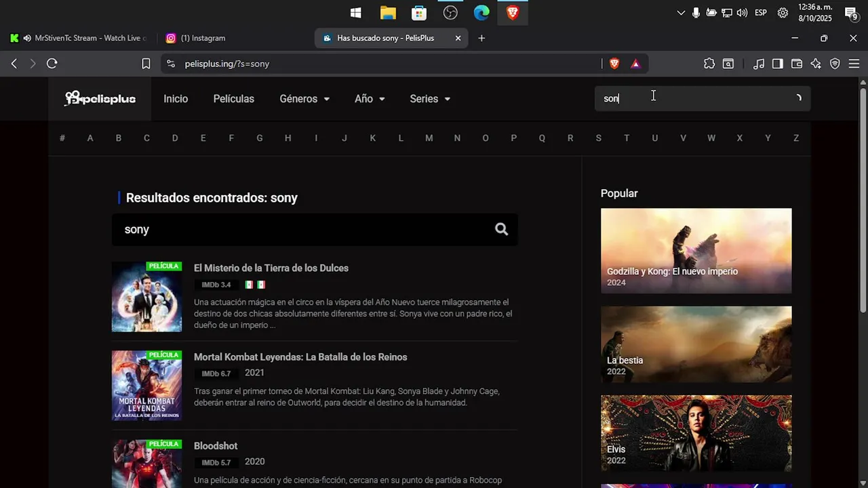868x488 pixels.
Task: Filter titles by letter A
Action: point(90,138)
